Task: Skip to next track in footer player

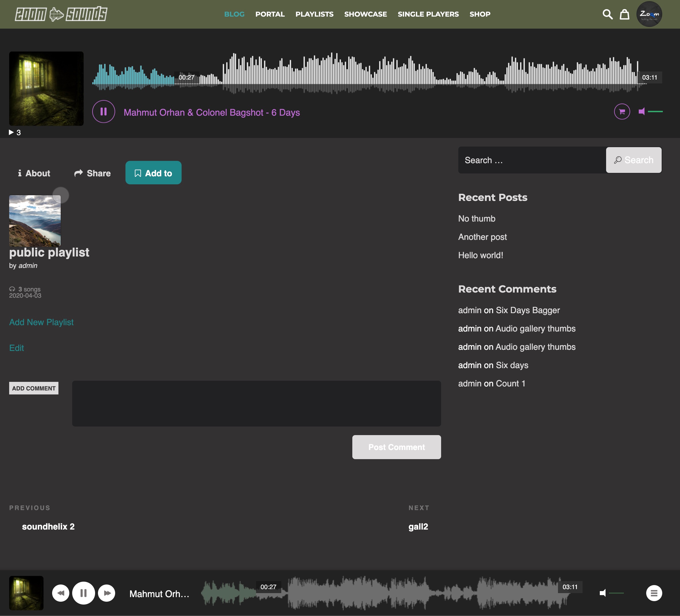Action: (x=107, y=593)
